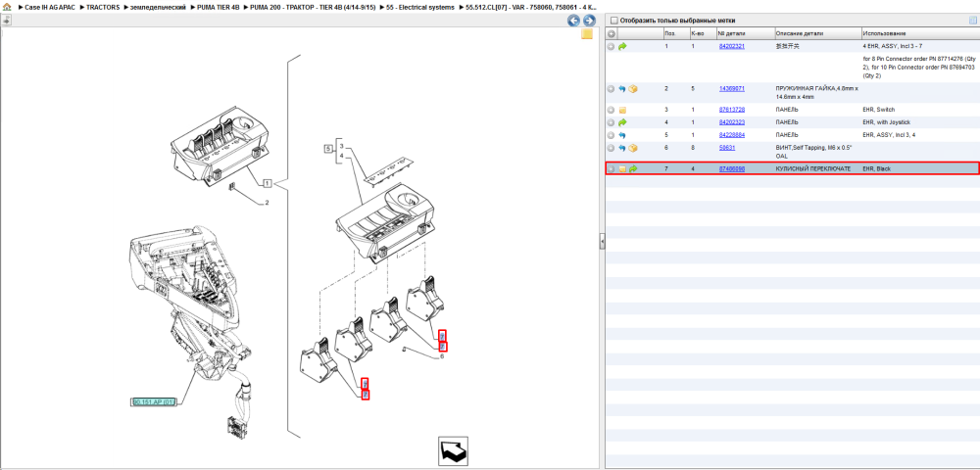Go to the home icon in breadcrumb
This screenshot has height=470, width=980.
point(7,7)
